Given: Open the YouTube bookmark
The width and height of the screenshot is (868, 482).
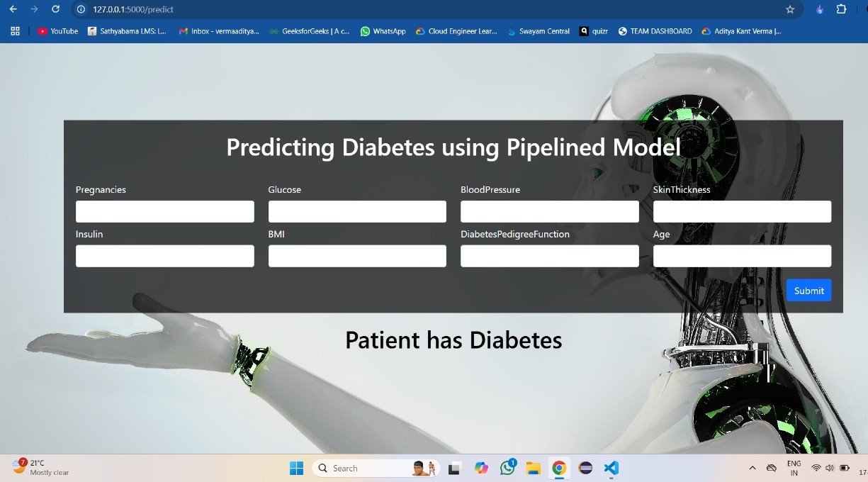Looking at the screenshot, I should [57, 31].
